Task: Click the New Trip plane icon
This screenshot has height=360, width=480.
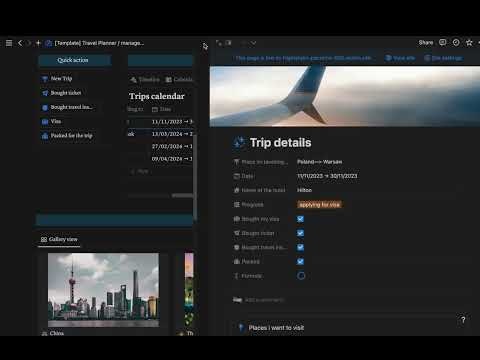Action: point(45,79)
